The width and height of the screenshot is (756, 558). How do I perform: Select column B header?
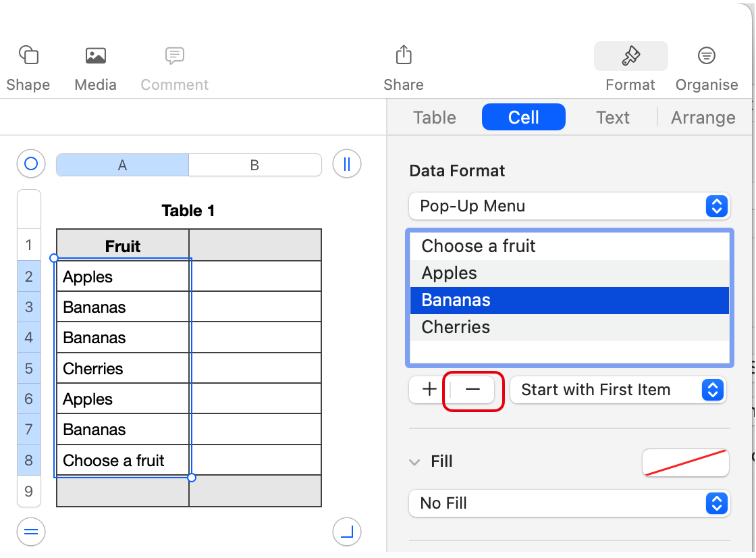click(254, 165)
